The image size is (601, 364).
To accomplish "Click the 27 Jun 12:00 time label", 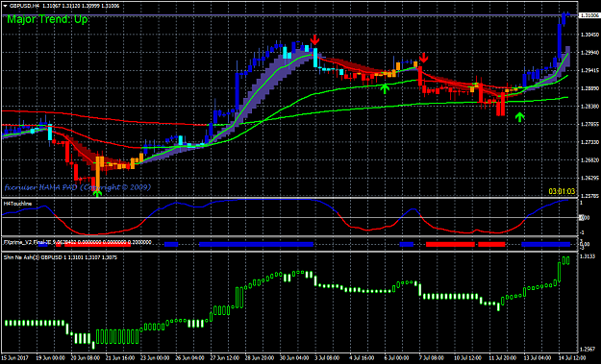I will 225,358.
